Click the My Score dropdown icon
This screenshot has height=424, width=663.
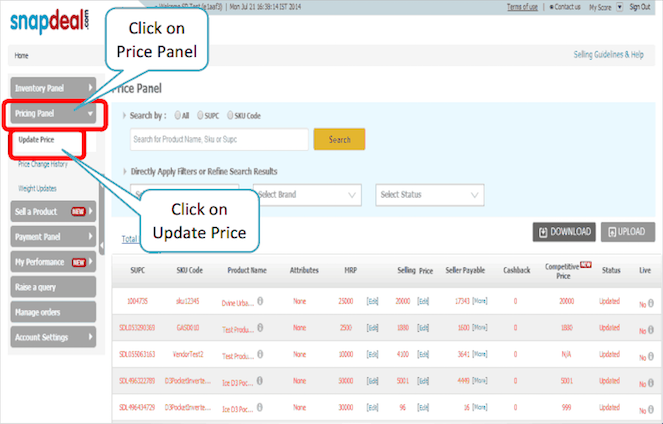point(619,7)
